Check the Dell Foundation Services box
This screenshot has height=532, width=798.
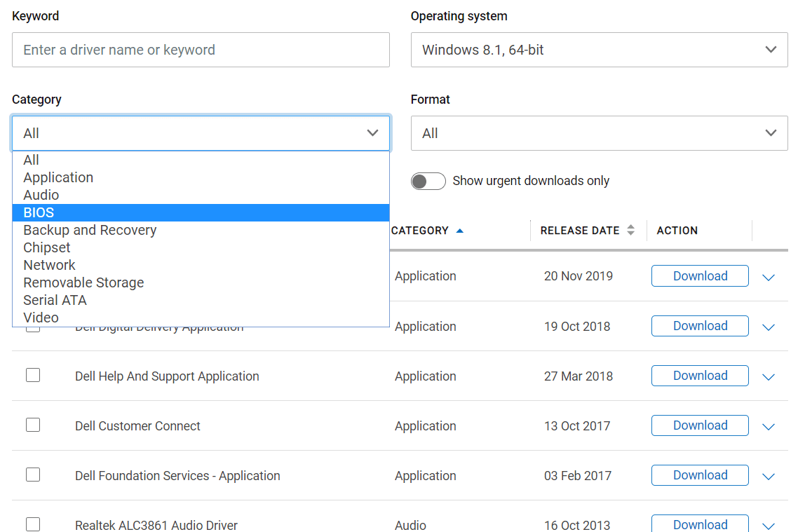33,475
